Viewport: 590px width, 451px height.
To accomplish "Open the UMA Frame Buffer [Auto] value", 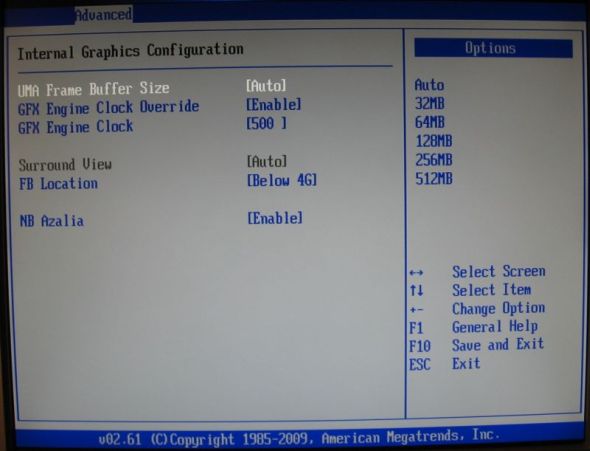I will click(266, 86).
